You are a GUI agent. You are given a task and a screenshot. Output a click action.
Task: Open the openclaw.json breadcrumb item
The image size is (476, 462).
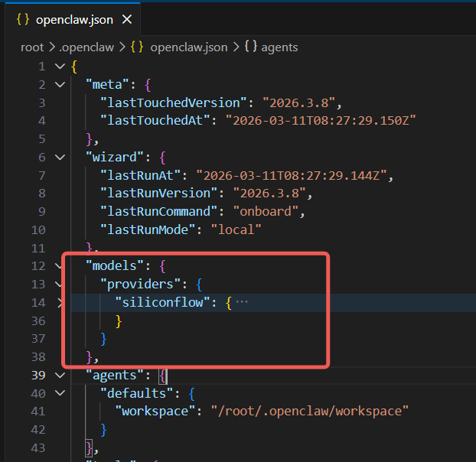coord(189,47)
